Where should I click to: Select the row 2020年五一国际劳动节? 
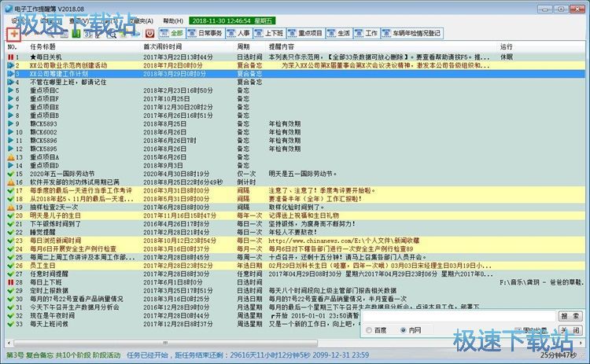click(x=296, y=174)
